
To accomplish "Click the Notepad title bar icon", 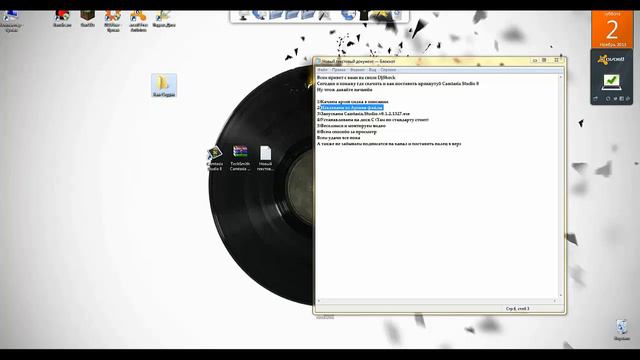I will (x=318, y=61).
